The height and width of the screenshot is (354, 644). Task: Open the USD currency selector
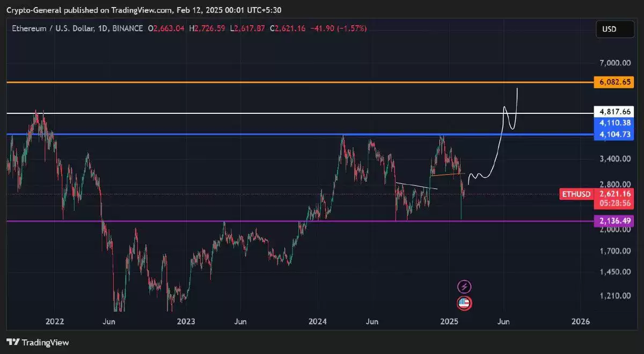(614, 29)
